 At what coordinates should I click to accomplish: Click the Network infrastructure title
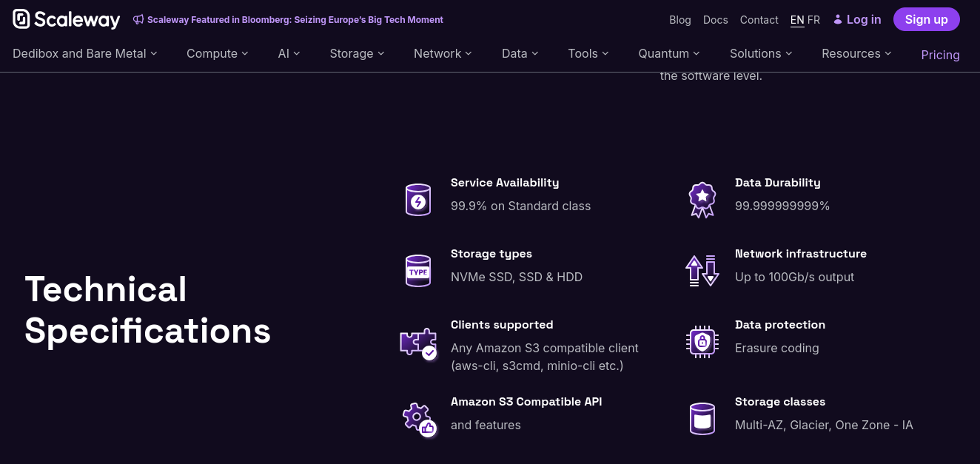click(x=801, y=254)
